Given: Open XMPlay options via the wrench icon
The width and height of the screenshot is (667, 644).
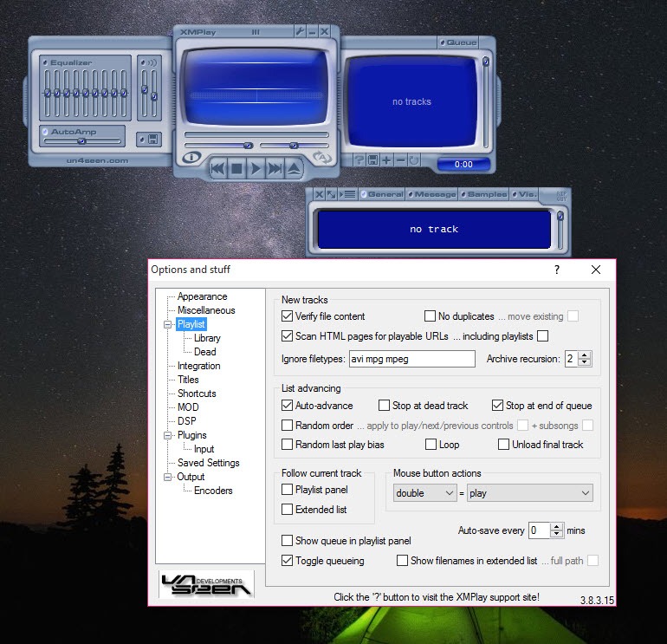Looking at the screenshot, I should [x=301, y=31].
